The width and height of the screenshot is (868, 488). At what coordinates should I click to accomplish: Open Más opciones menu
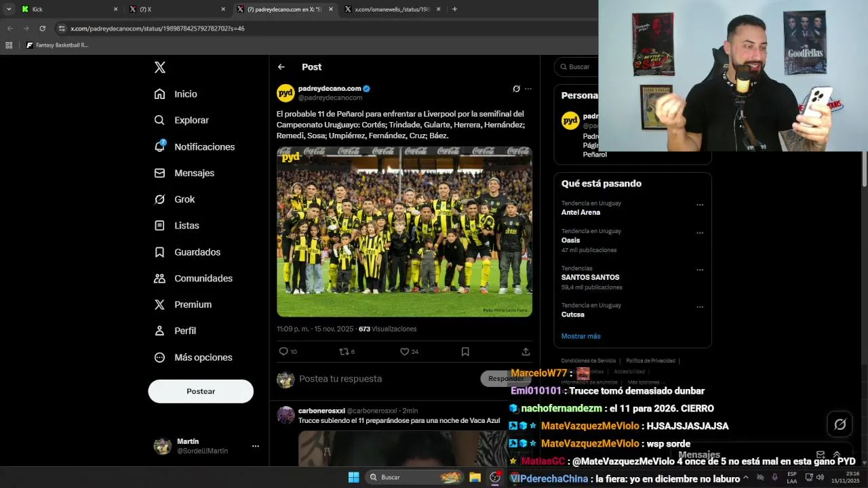pyautogui.click(x=193, y=357)
